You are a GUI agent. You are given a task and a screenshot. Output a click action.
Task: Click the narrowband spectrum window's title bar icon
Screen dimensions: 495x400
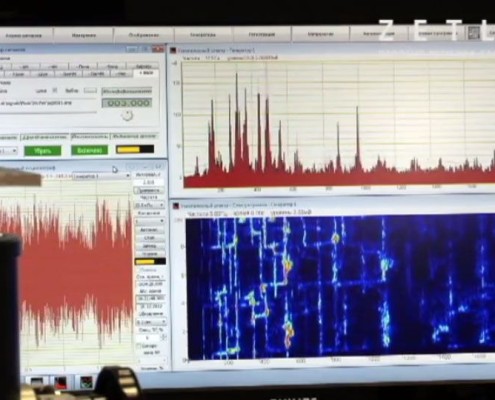click(173, 50)
